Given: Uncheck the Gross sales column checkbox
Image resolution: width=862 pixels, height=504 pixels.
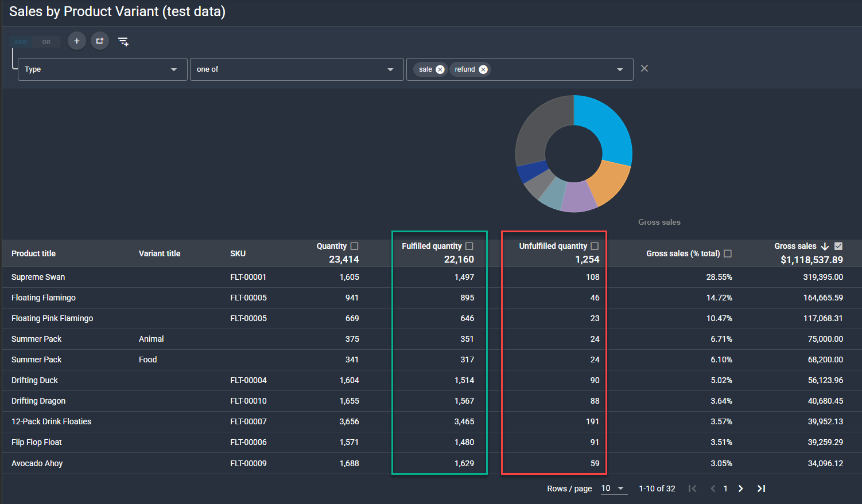Looking at the screenshot, I should coord(838,246).
